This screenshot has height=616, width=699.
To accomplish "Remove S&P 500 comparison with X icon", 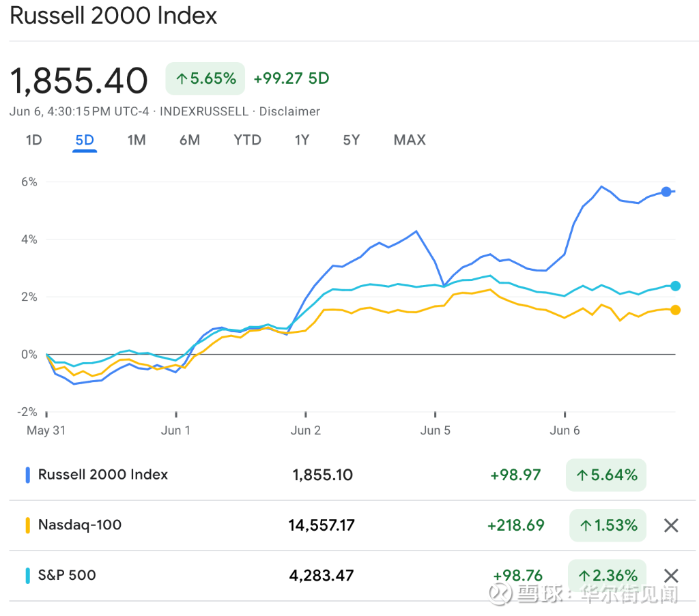I will point(671,575).
